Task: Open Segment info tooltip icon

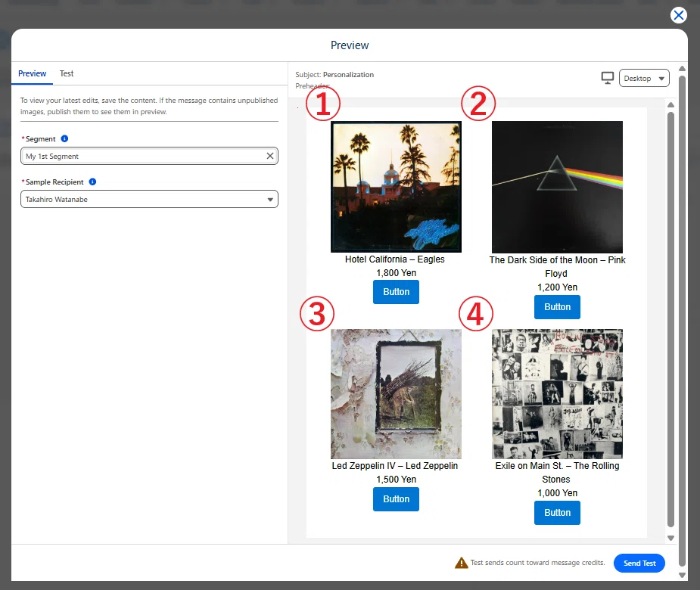Action: [64, 138]
